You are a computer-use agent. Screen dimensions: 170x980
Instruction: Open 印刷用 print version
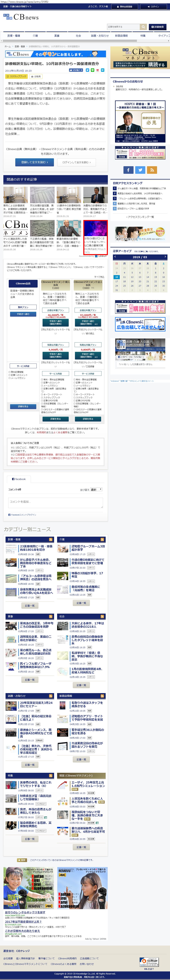pyautogui.click(x=36, y=76)
